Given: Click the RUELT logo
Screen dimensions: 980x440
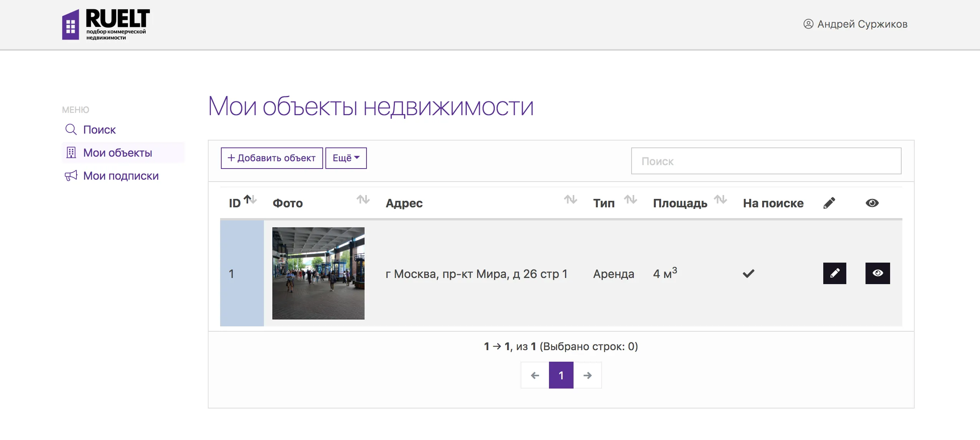Looking at the screenshot, I should pyautogui.click(x=106, y=25).
